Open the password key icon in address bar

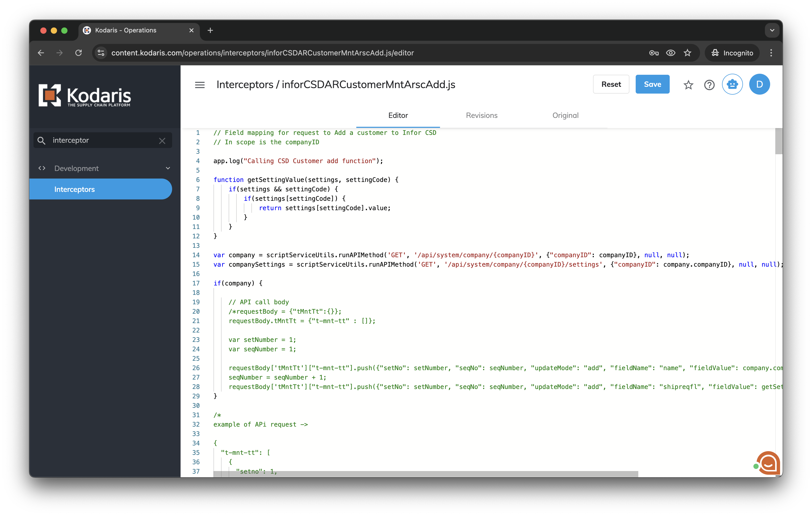(654, 53)
